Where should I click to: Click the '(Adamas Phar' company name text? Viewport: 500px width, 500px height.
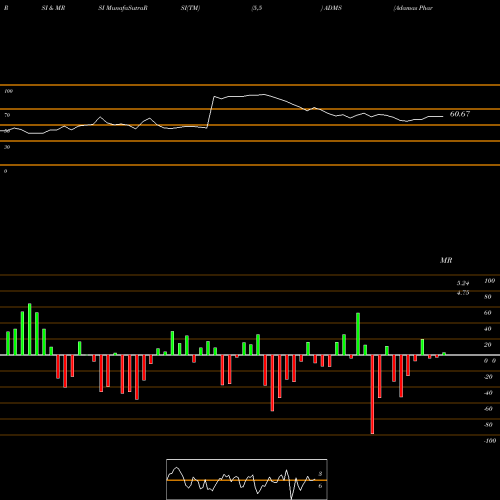[413, 8]
